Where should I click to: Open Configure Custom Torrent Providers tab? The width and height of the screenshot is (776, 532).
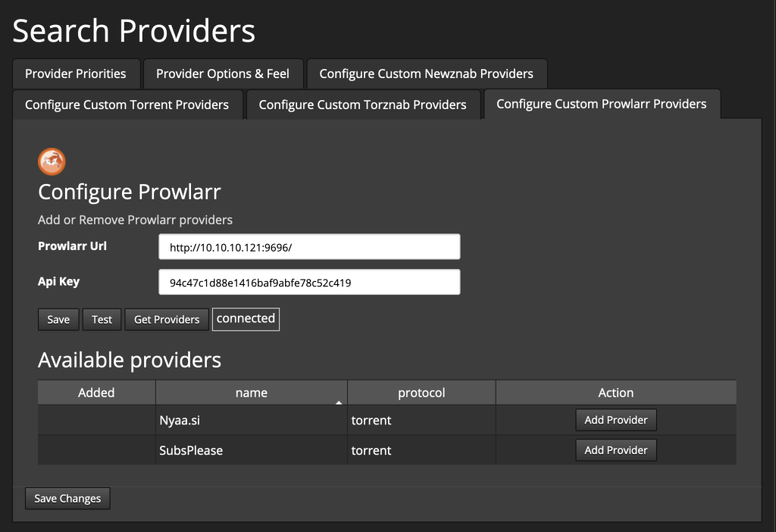[127, 105]
